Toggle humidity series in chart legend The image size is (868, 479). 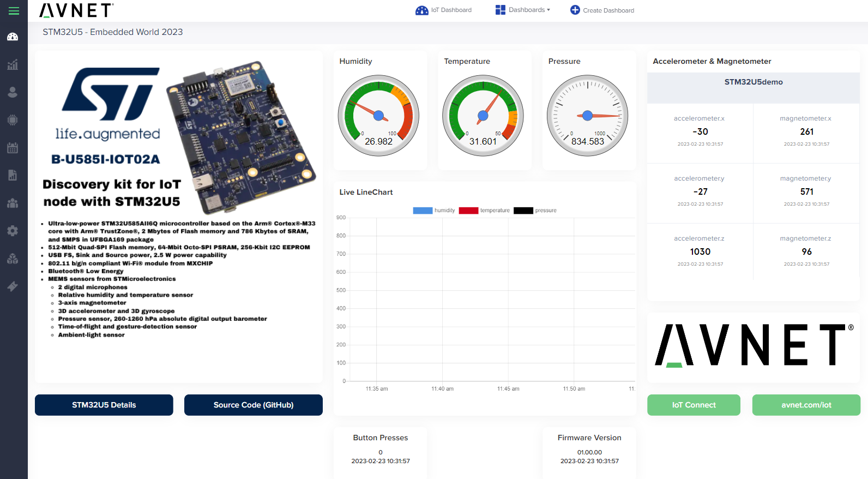click(x=434, y=211)
